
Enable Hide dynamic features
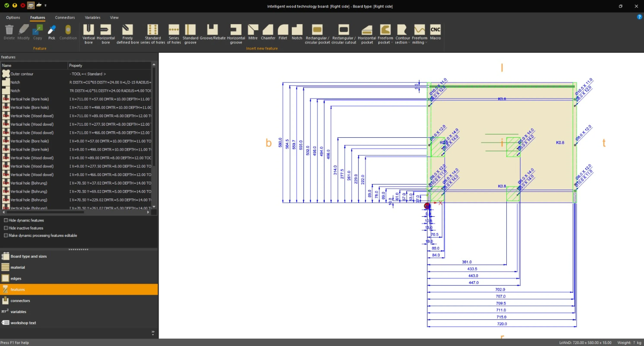(6, 220)
